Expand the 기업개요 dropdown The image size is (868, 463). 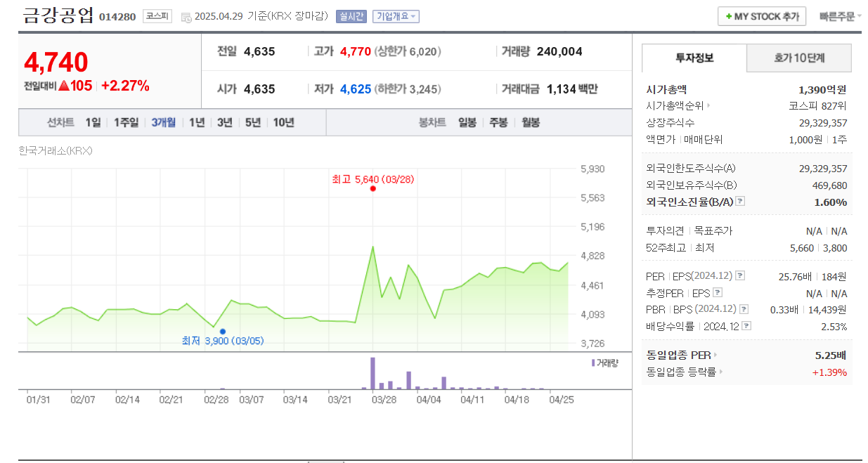tap(396, 16)
